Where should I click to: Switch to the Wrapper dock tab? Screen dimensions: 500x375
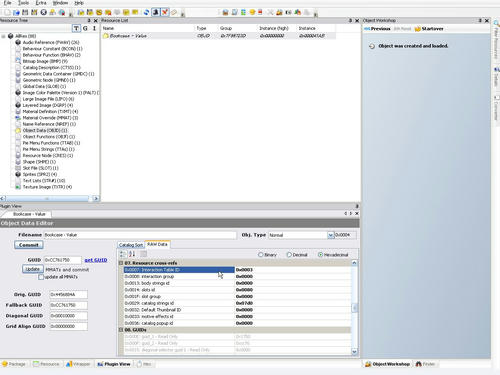[x=78, y=364]
